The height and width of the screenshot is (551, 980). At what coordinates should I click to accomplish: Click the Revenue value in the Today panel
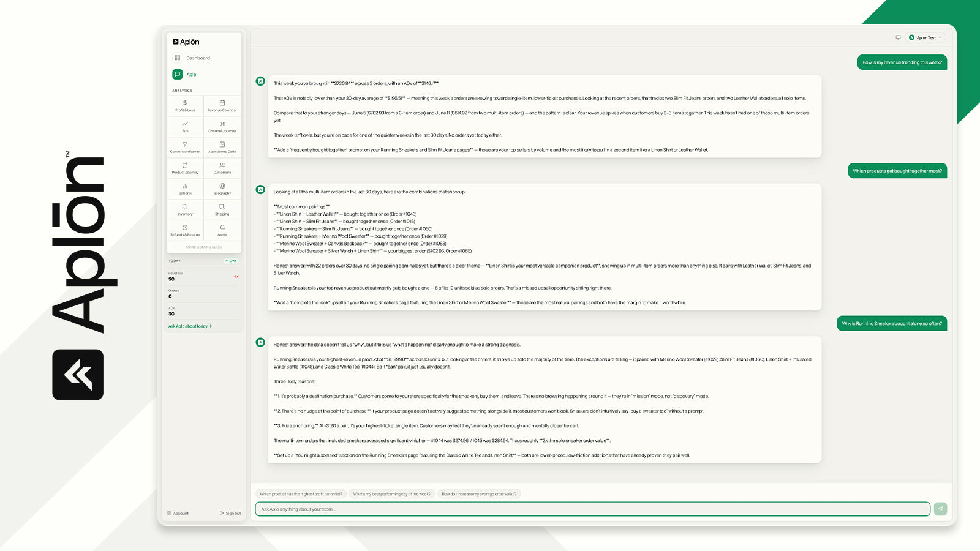click(171, 279)
